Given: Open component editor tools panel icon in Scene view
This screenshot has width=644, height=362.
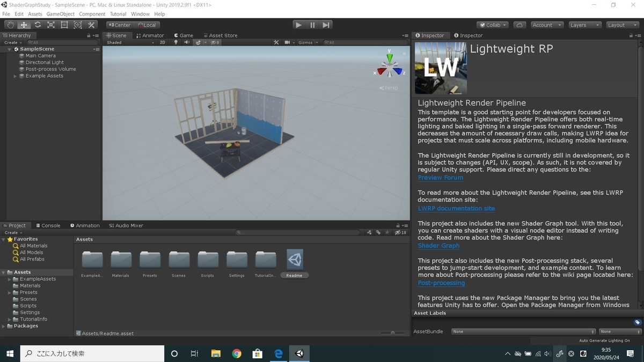Looking at the screenshot, I should coord(276,42).
